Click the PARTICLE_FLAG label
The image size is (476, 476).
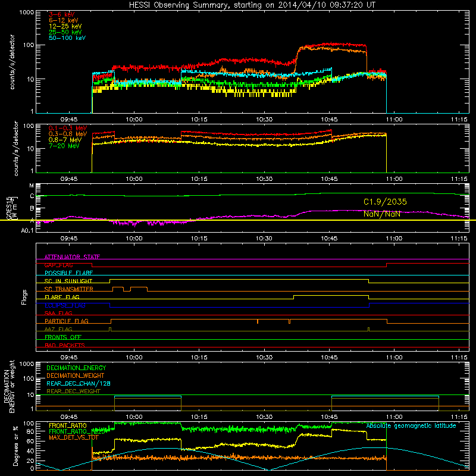click(x=67, y=321)
